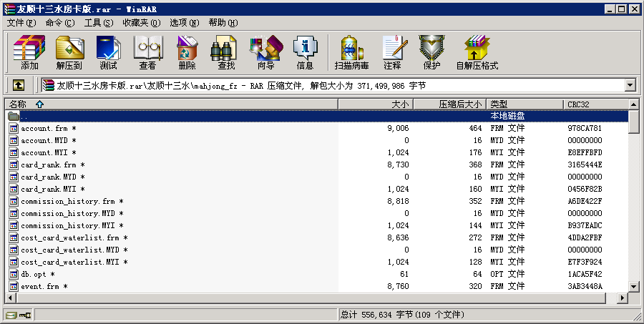Click the drive/key icon in status bar
Viewport: 644px width, 324px height.
pyautogui.click(x=18, y=315)
